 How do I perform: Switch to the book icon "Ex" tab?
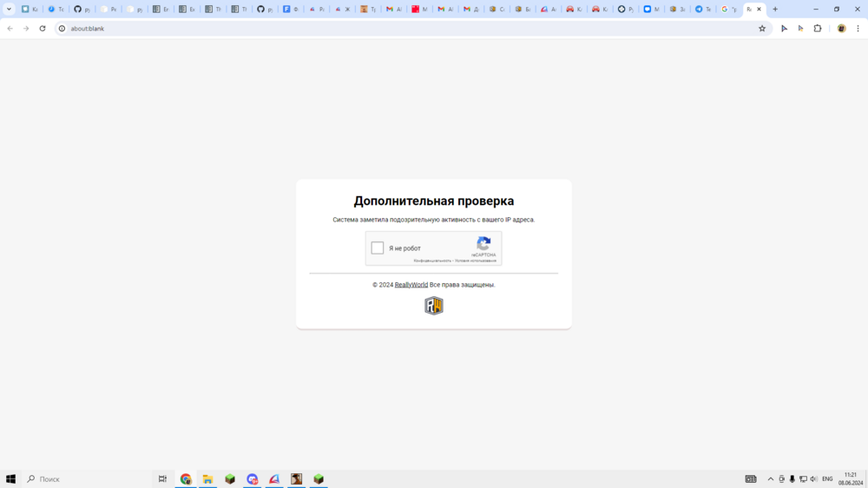click(187, 9)
